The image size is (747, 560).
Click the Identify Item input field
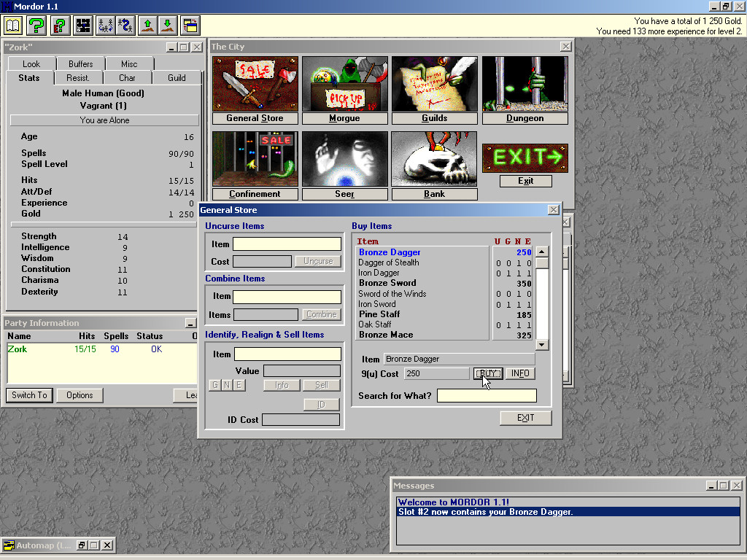coord(287,354)
